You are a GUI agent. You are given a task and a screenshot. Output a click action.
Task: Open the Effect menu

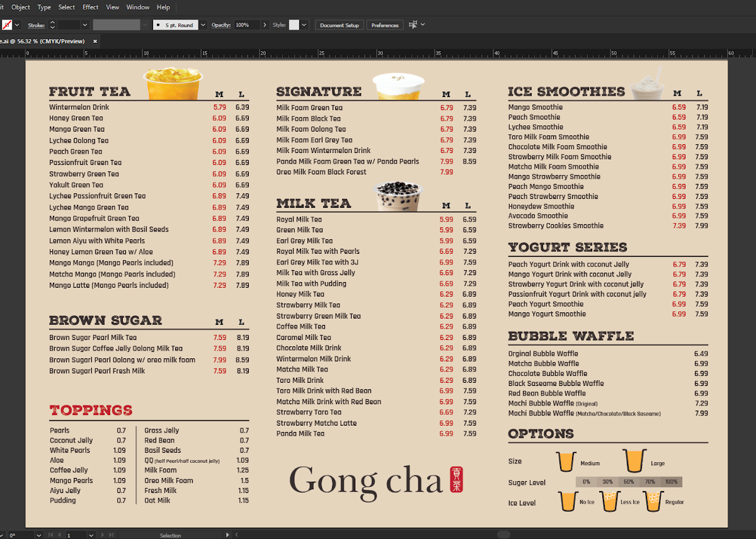pyautogui.click(x=91, y=8)
